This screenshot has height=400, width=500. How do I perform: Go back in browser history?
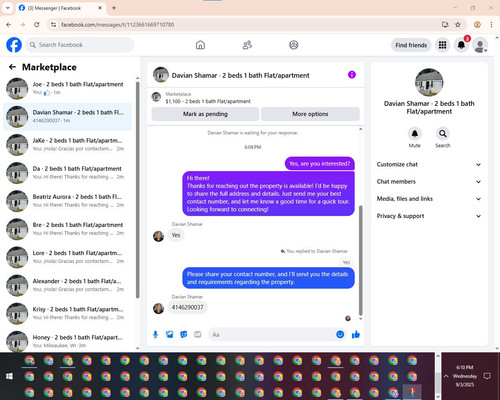pos(9,25)
